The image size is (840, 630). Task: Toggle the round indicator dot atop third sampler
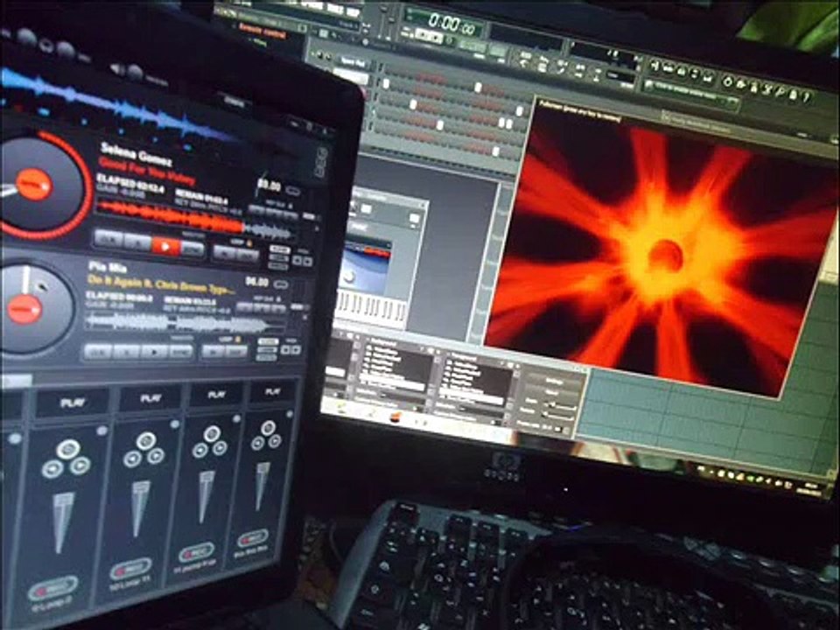(237, 418)
